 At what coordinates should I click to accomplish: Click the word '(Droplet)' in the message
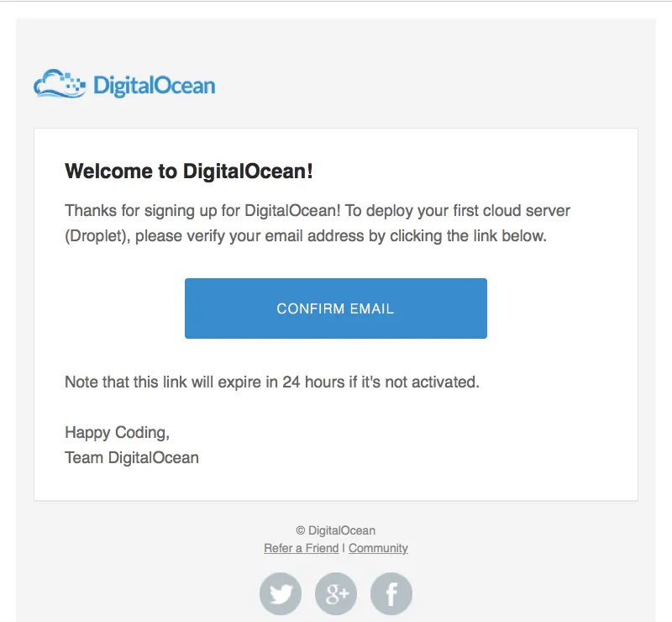[x=96, y=236]
